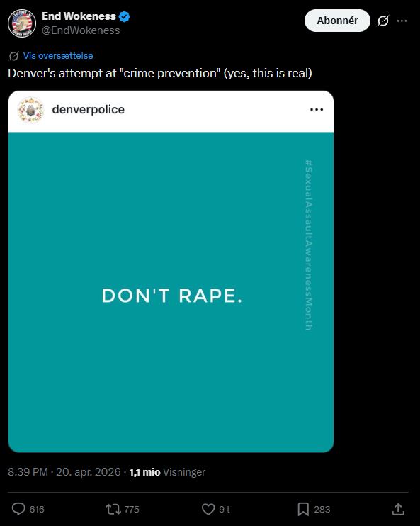This screenshot has height=526, width=420.
Task: Click the Abonnér subscribe button
Action: pos(337,21)
